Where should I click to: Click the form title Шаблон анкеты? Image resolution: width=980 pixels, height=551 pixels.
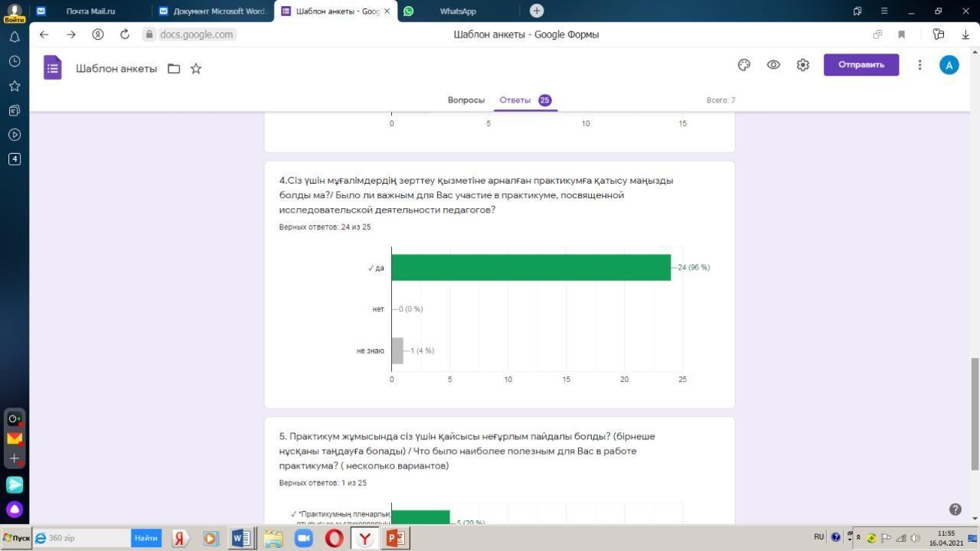tap(116, 69)
